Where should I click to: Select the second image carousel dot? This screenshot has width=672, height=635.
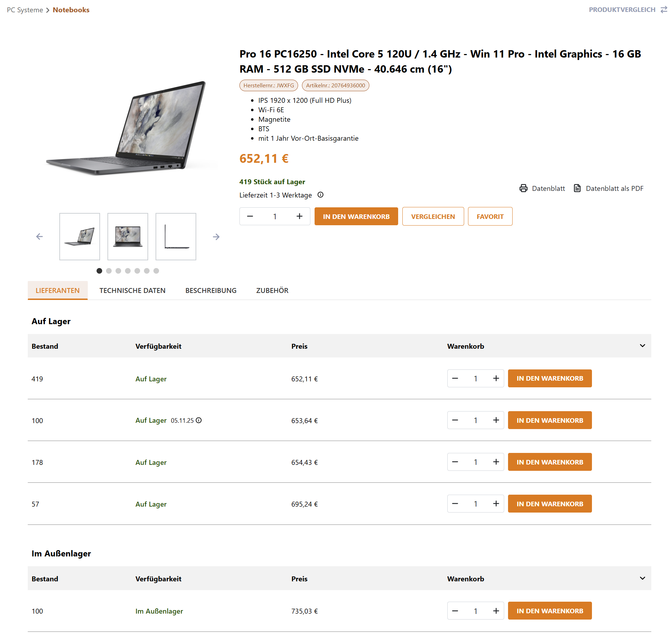point(109,271)
